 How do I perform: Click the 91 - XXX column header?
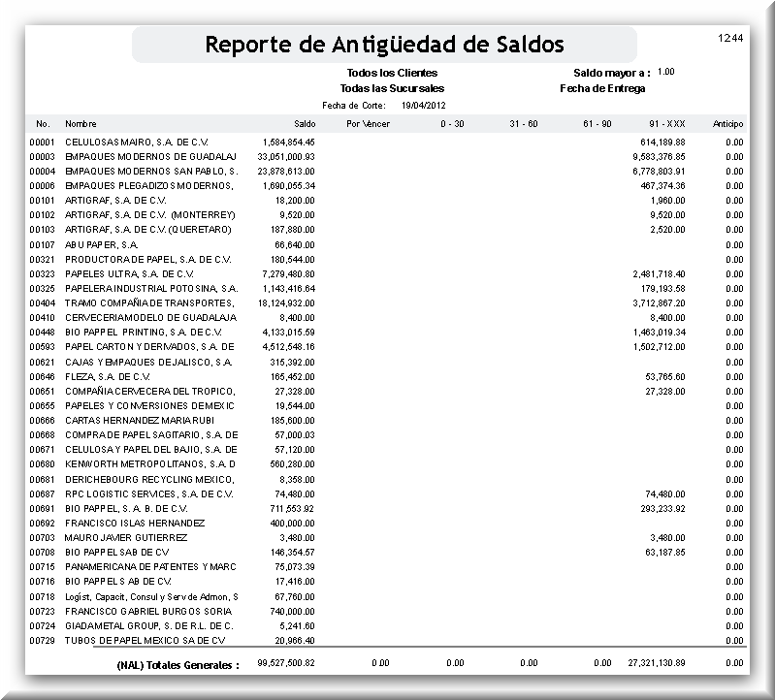pos(666,124)
